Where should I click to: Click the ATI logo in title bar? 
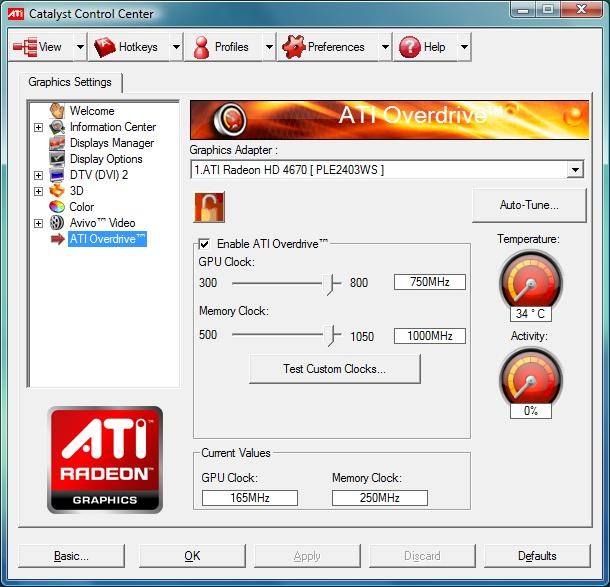[16, 14]
